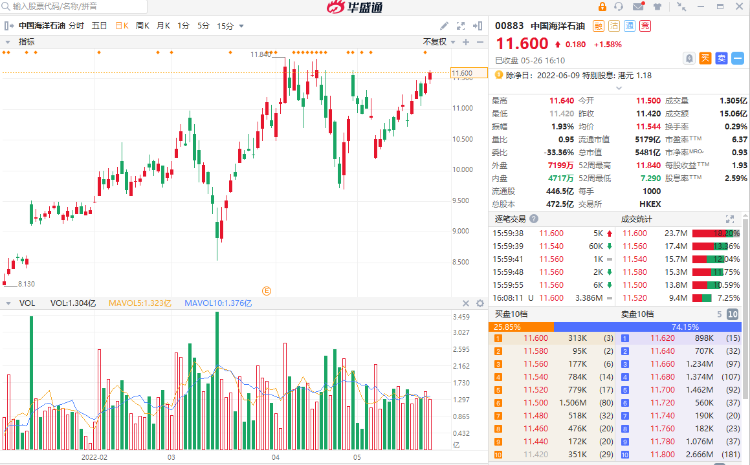Image resolution: width=750 pixels, height=465 pixels.
Task: Show 5 order book levels
Action: click(x=719, y=314)
